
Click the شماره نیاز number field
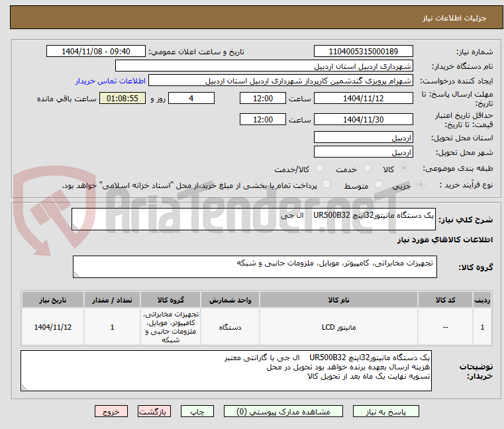363,52
